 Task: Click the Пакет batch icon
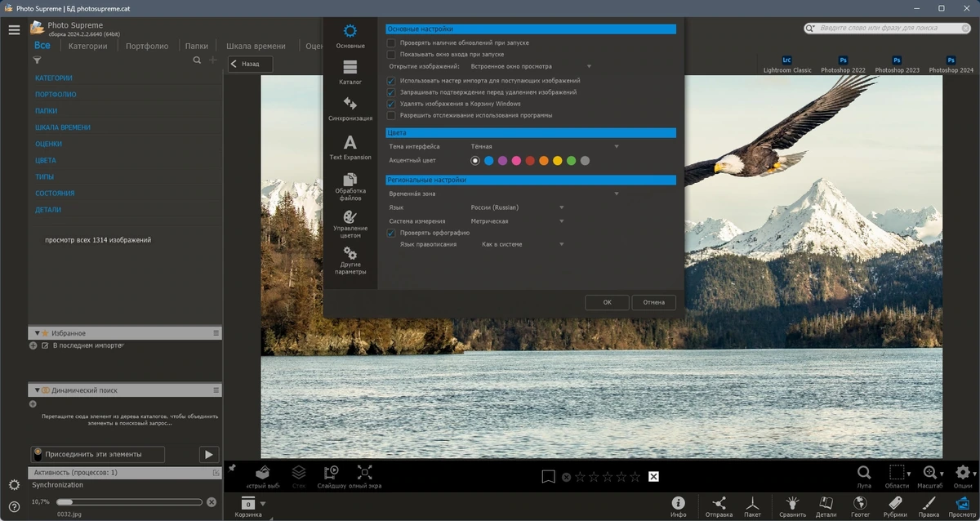coord(753,506)
